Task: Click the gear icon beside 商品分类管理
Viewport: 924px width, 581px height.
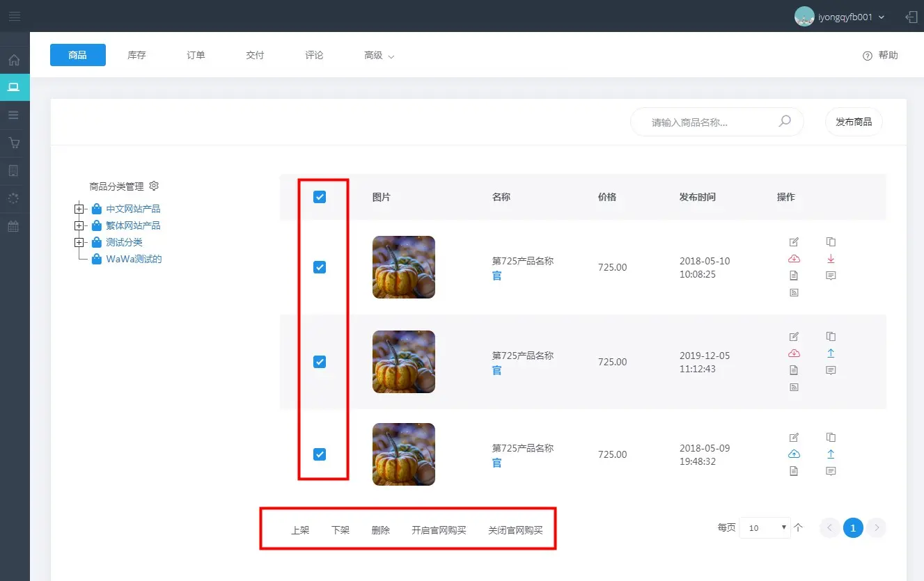Action: pos(155,186)
